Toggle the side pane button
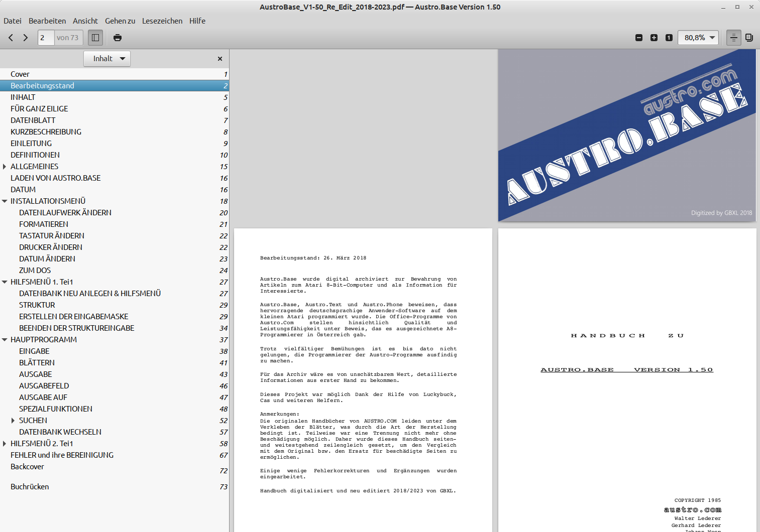Viewport: 760px width, 532px height. coord(95,38)
